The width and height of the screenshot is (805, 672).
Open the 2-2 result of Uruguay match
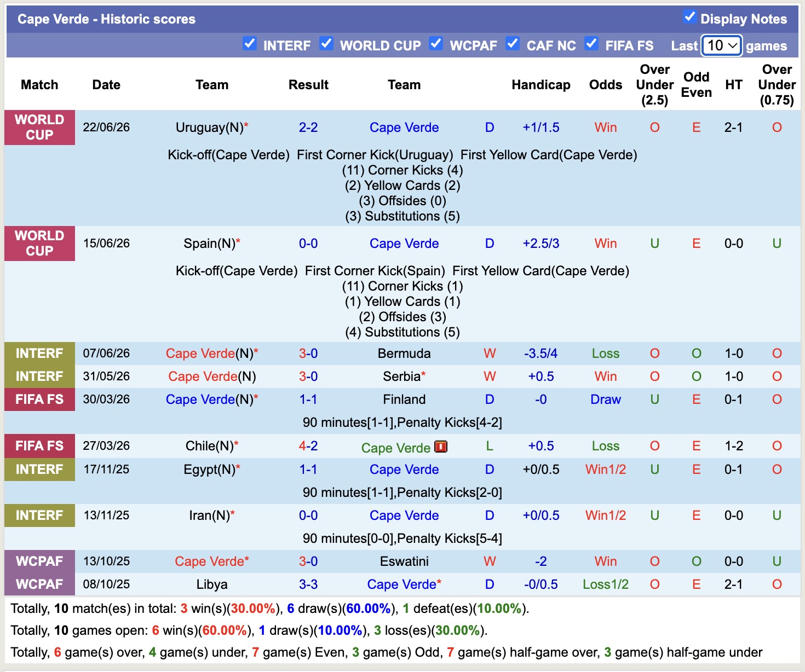(x=308, y=128)
